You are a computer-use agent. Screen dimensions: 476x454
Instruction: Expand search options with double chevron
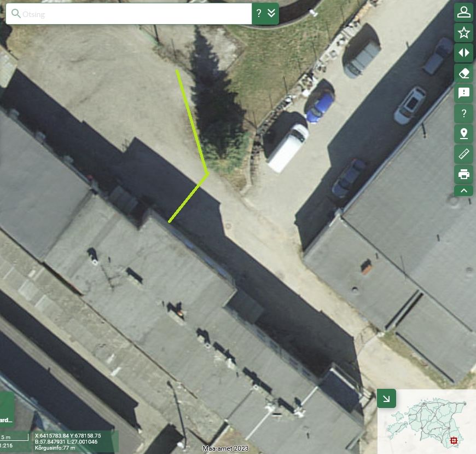(272, 14)
